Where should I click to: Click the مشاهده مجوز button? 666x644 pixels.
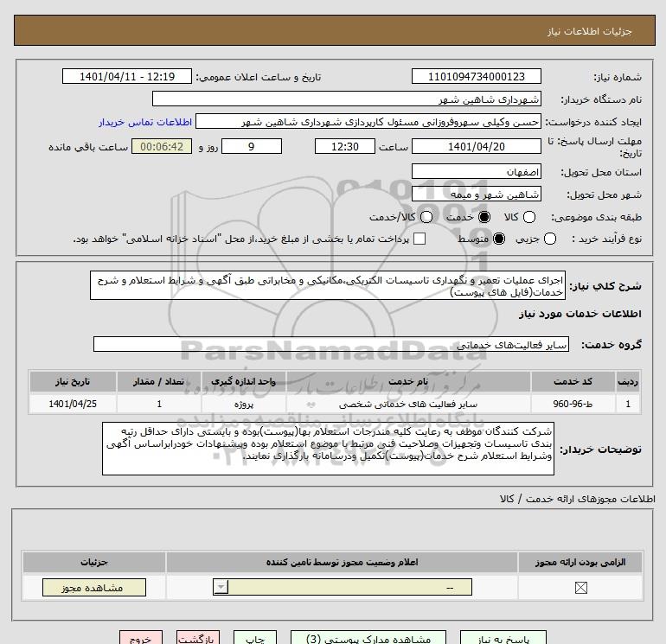coord(94,588)
